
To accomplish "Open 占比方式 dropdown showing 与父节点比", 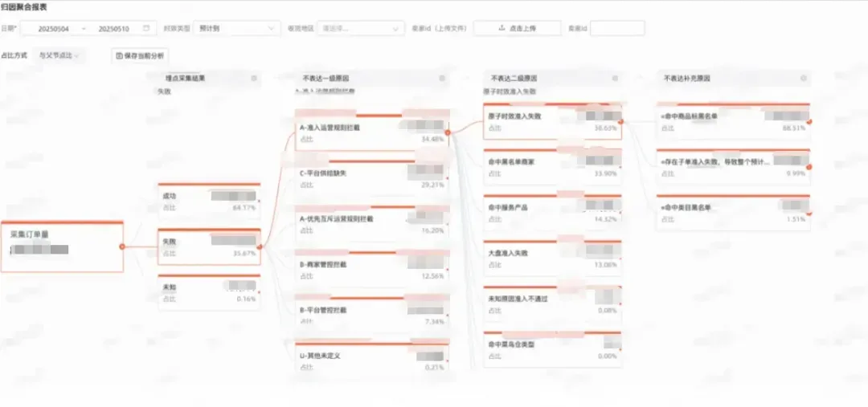I will pos(59,56).
